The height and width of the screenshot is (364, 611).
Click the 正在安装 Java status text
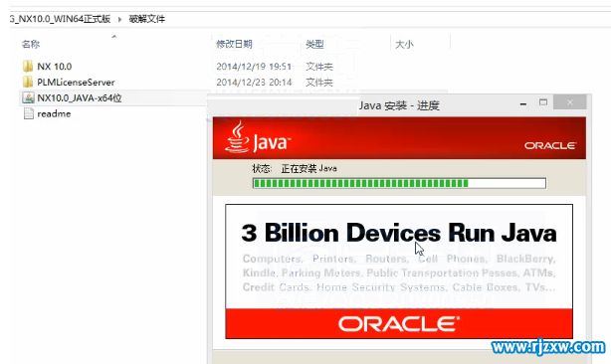309,168
